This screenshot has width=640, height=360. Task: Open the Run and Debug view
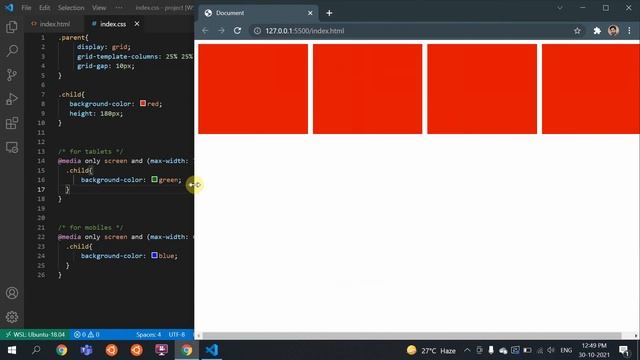[x=12, y=99]
